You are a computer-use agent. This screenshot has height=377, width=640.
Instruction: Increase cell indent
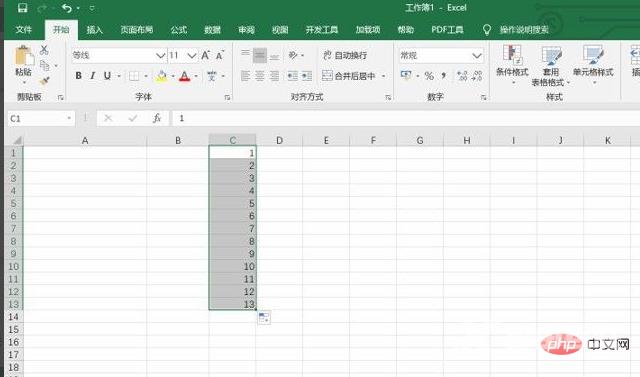coord(307,76)
